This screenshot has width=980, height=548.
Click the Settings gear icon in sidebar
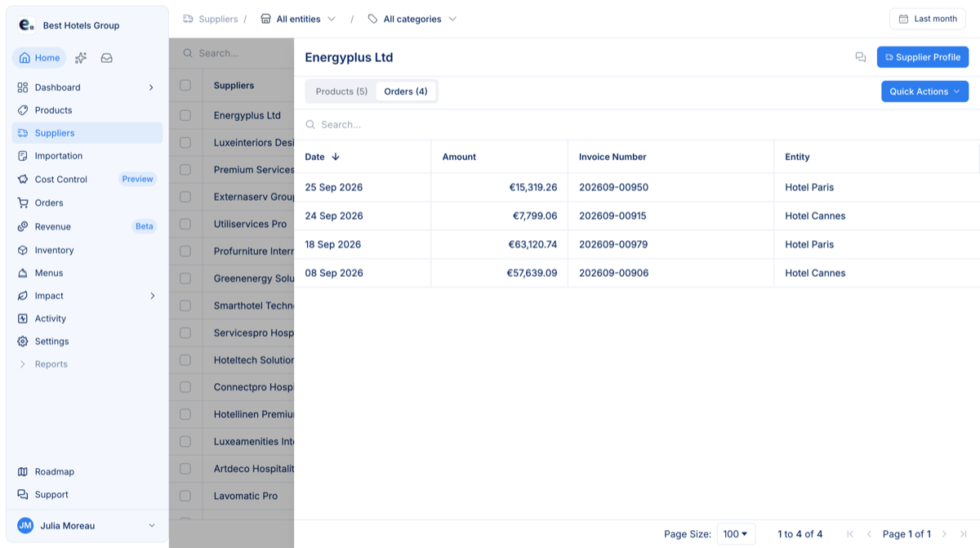(23, 341)
